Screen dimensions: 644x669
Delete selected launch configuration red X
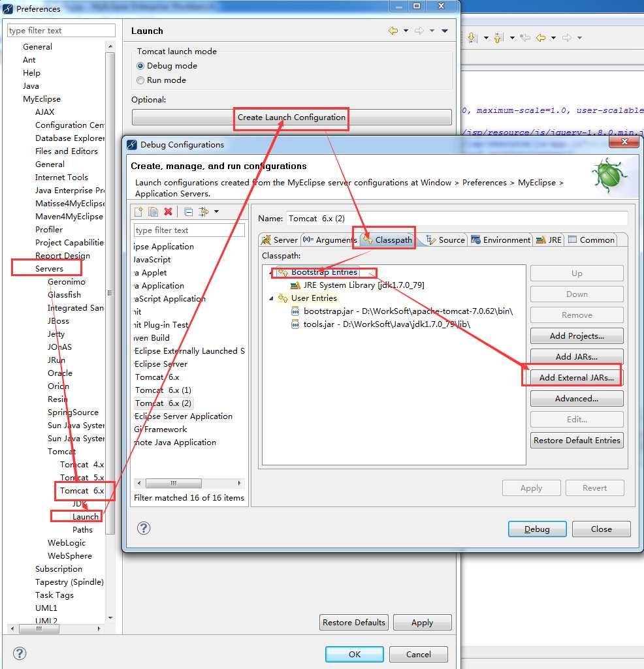[169, 211]
